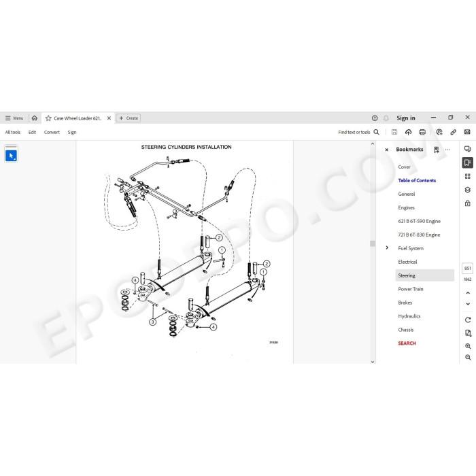Viewport: 476px width, 476px height.
Task: Open the Edit menu
Action: pyautogui.click(x=32, y=132)
